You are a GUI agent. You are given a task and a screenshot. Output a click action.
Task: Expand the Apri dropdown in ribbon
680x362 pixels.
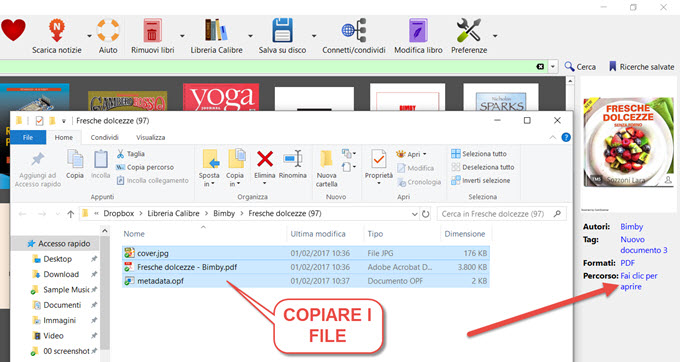click(425, 154)
